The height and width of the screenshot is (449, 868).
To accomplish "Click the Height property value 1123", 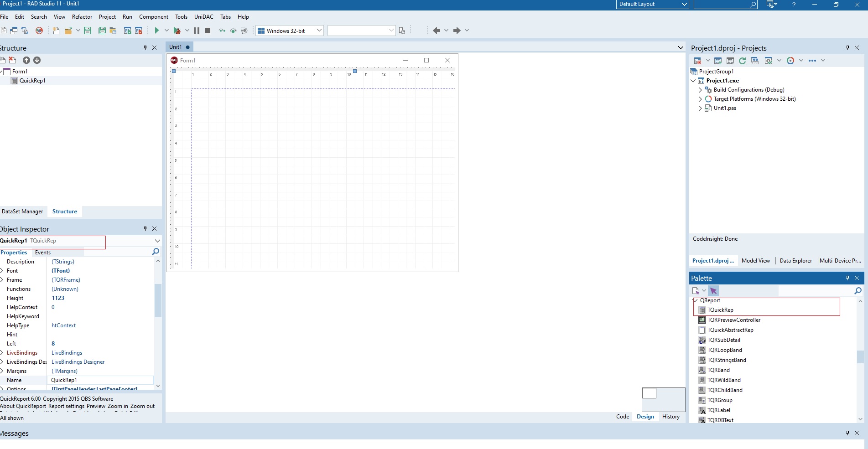I will (x=58, y=298).
